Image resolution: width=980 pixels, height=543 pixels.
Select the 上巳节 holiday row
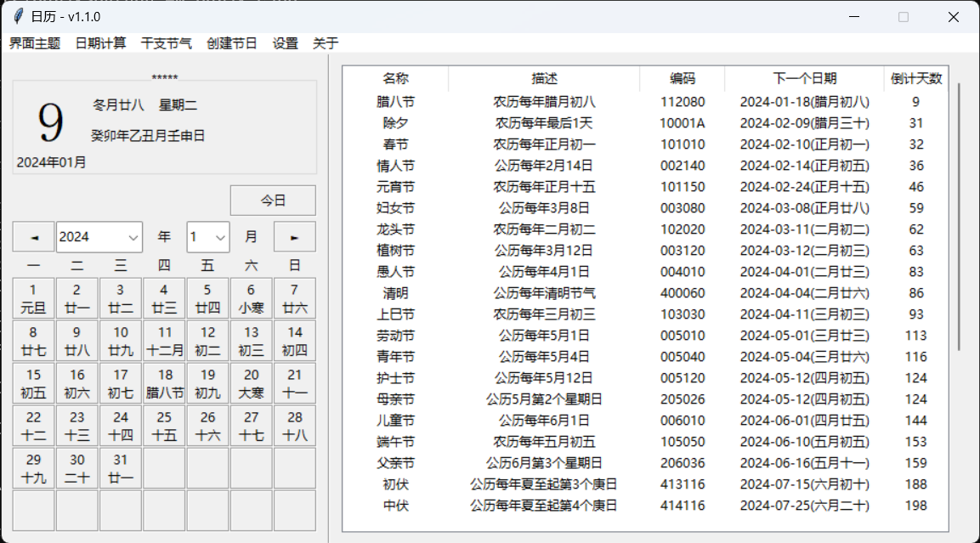pos(646,314)
